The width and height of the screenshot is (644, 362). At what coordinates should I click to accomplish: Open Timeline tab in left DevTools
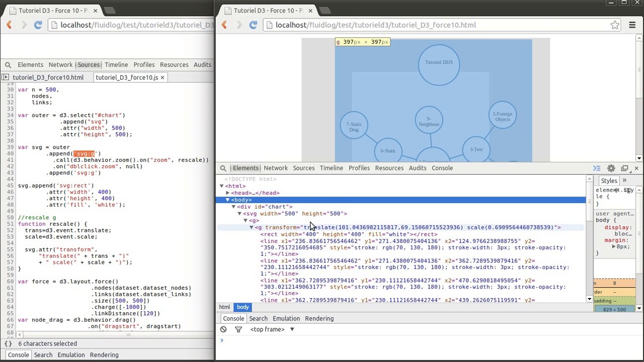click(x=116, y=65)
